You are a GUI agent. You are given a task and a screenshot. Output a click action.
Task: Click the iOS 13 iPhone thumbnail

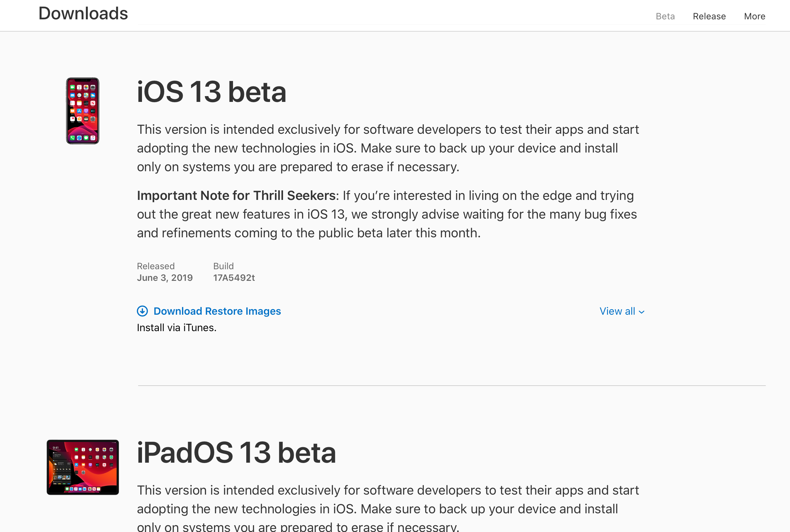pyautogui.click(x=83, y=111)
